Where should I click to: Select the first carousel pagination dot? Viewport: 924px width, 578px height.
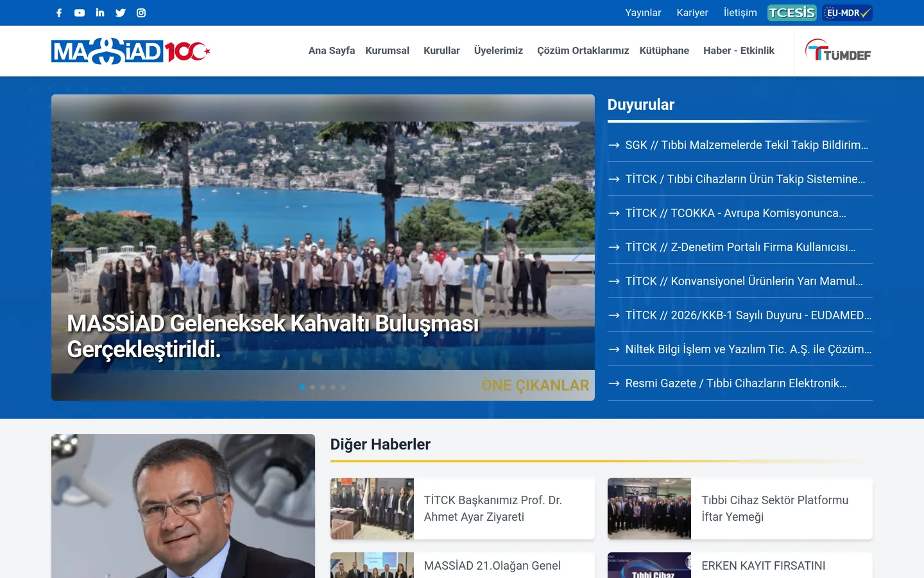tap(302, 387)
